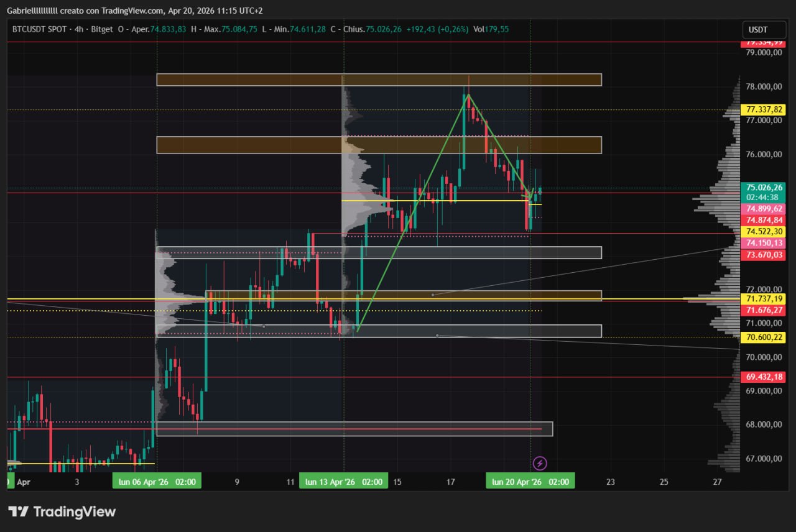Click the 67.000,00 price scale tick
The height and width of the screenshot is (532, 796).
tap(763, 459)
